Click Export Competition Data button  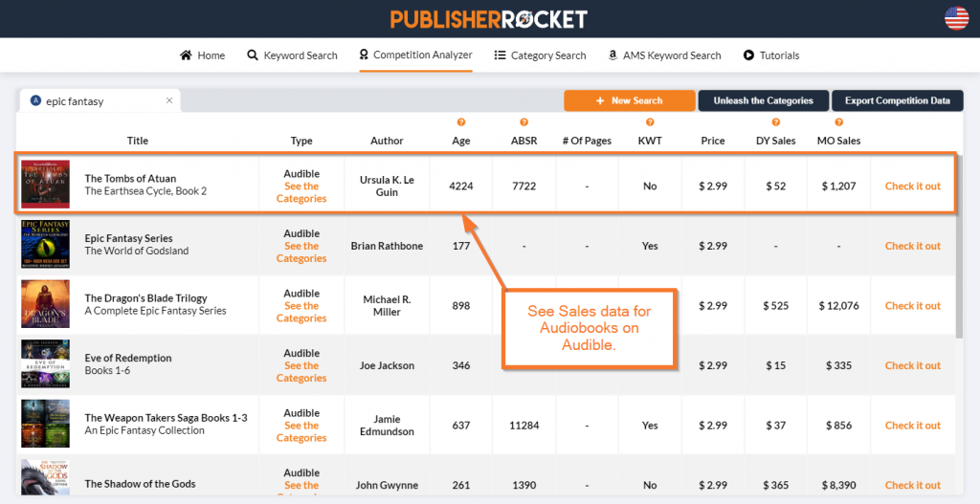click(x=898, y=100)
